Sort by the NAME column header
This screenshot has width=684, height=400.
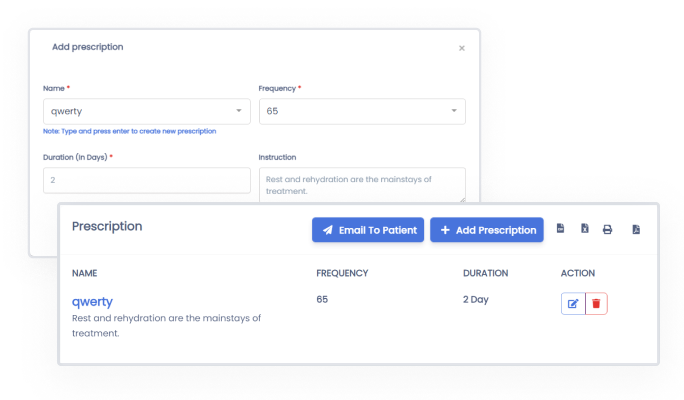click(x=84, y=273)
